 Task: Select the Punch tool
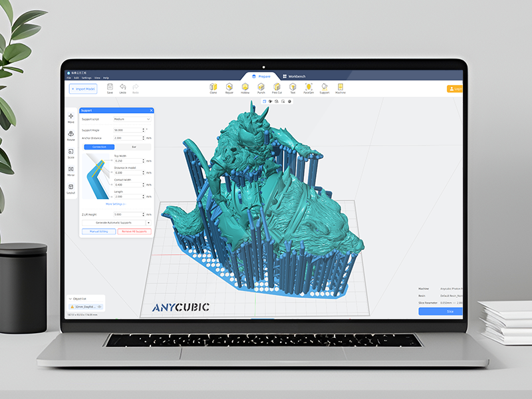(x=261, y=88)
